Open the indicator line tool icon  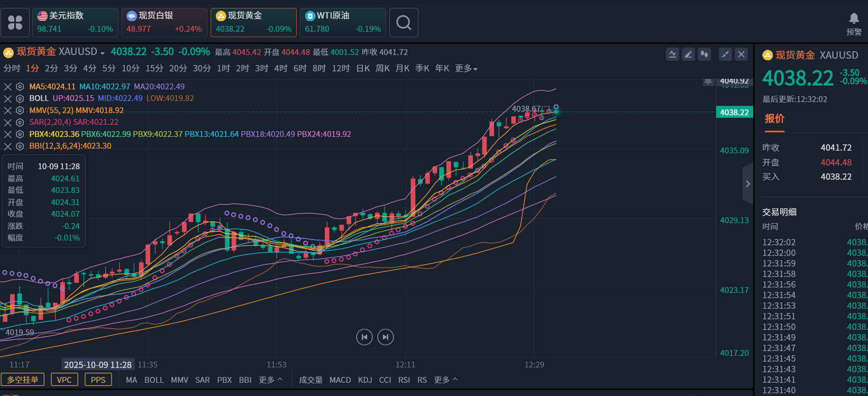coord(672,54)
